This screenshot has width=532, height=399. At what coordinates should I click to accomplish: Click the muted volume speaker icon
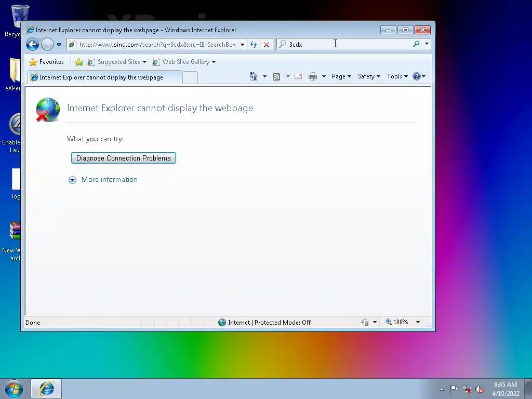tap(480, 390)
